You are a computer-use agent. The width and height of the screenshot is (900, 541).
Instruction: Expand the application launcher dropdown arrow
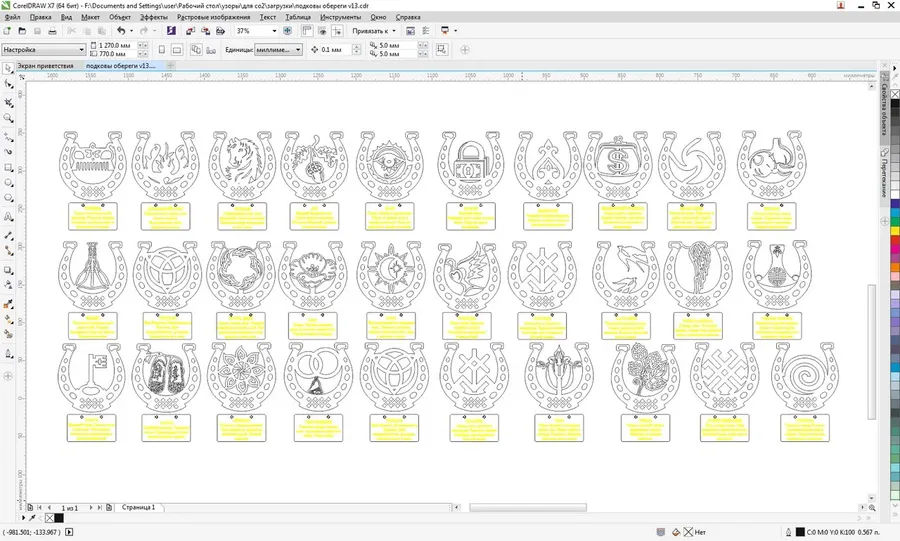(x=456, y=31)
